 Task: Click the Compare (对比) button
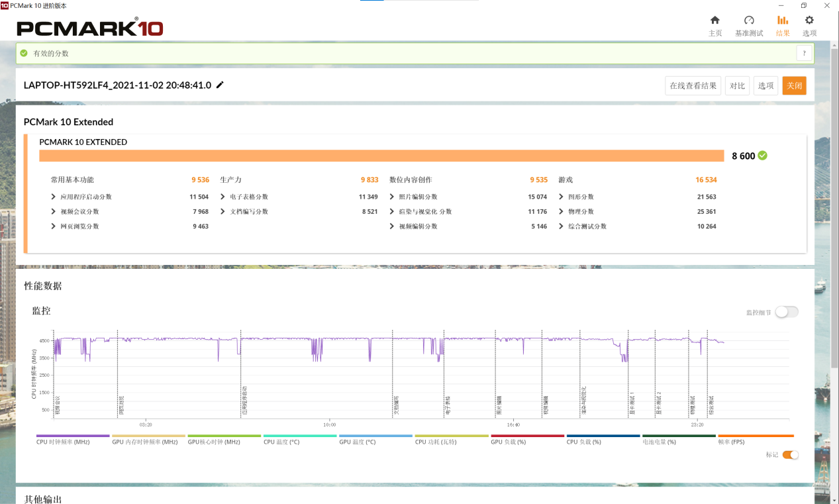coord(737,85)
